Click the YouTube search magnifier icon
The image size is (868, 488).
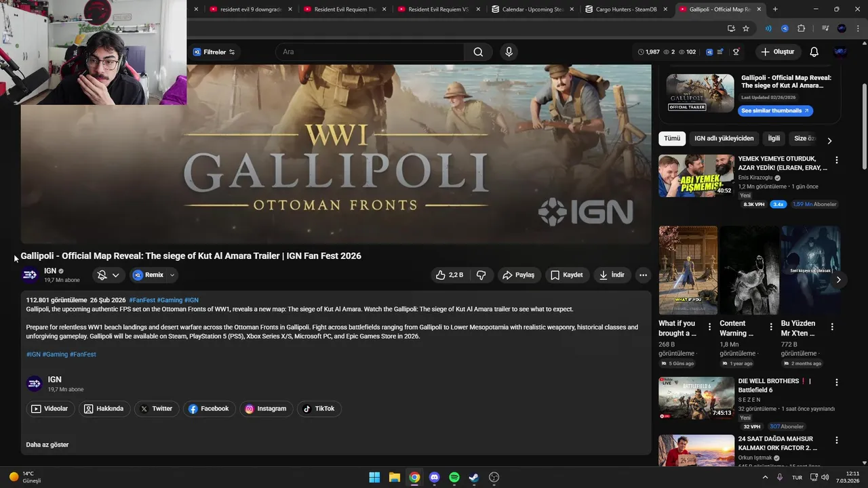point(478,52)
